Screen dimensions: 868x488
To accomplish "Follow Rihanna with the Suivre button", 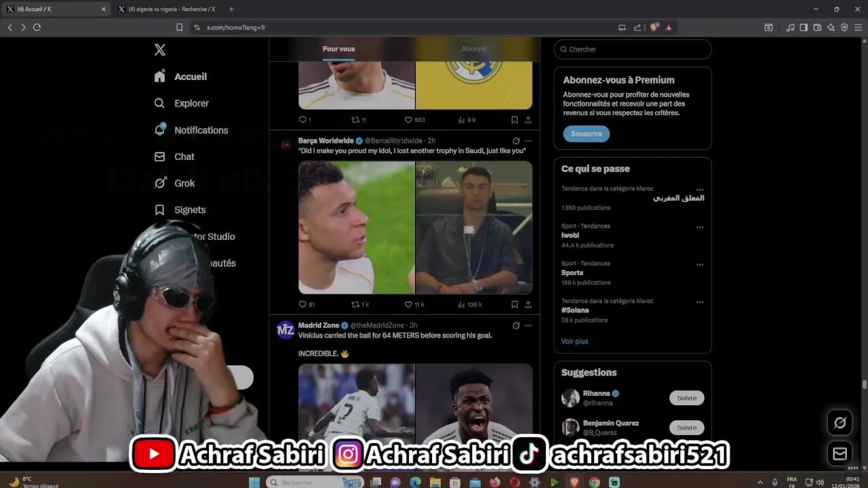I will [686, 398].
